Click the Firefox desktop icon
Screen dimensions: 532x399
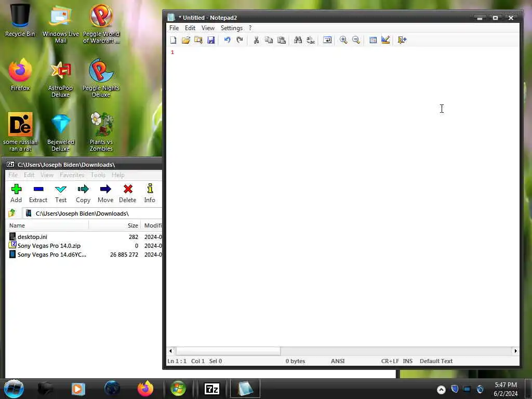20,75
